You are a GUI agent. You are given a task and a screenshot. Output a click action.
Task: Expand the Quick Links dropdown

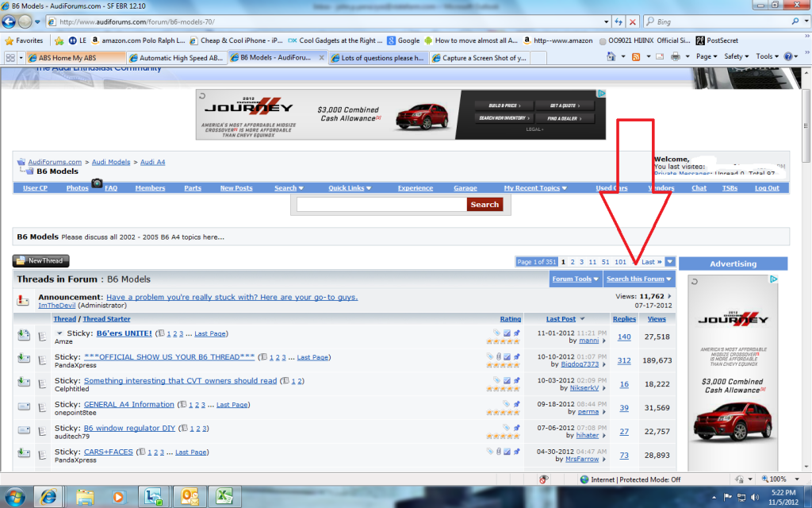point(350,188)
